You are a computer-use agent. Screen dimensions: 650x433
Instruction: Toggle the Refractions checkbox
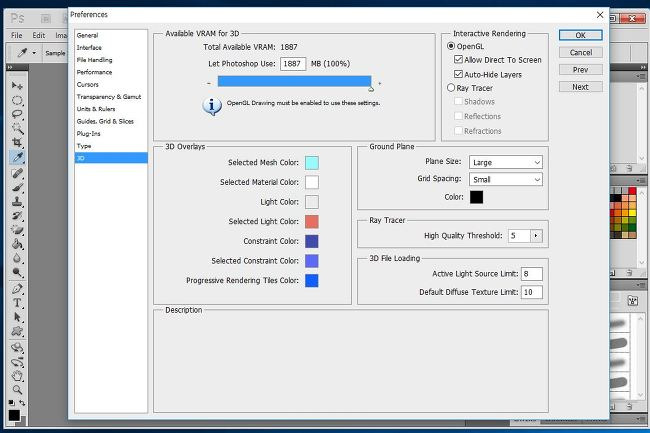tap(458, 131)
